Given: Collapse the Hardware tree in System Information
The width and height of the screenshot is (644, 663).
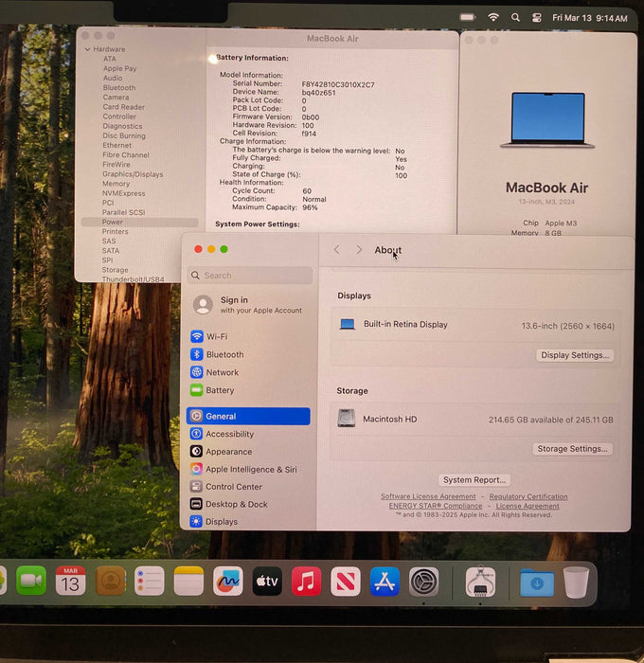Looking at the screenshot, I should coord(87,49).
